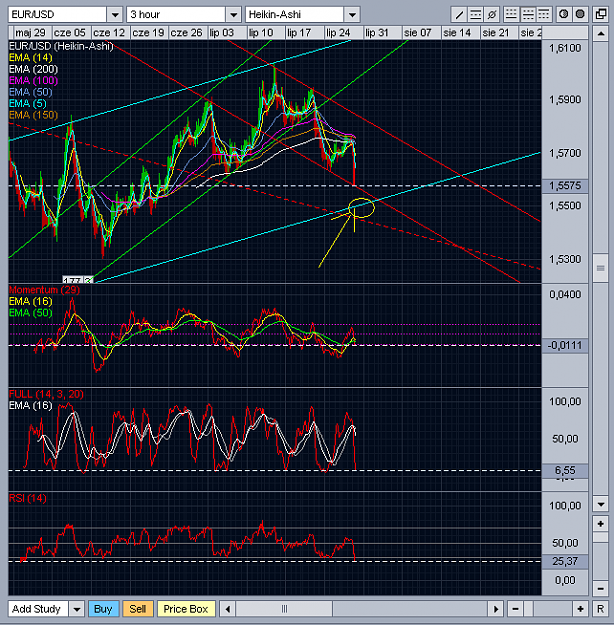Click the momentum panel EMA (16) label
Screen dimensions: 614x625
(30, 301)
